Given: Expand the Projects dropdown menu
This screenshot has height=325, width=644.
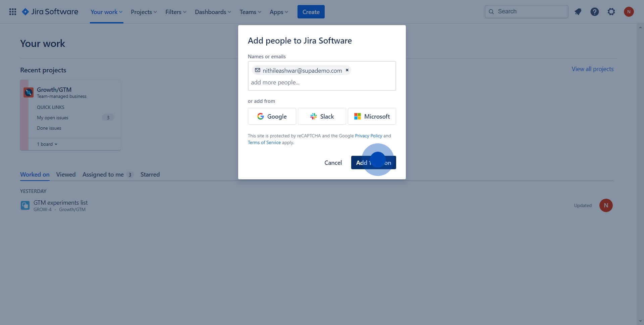Looking at the screenshot, I should coord(144,12).
